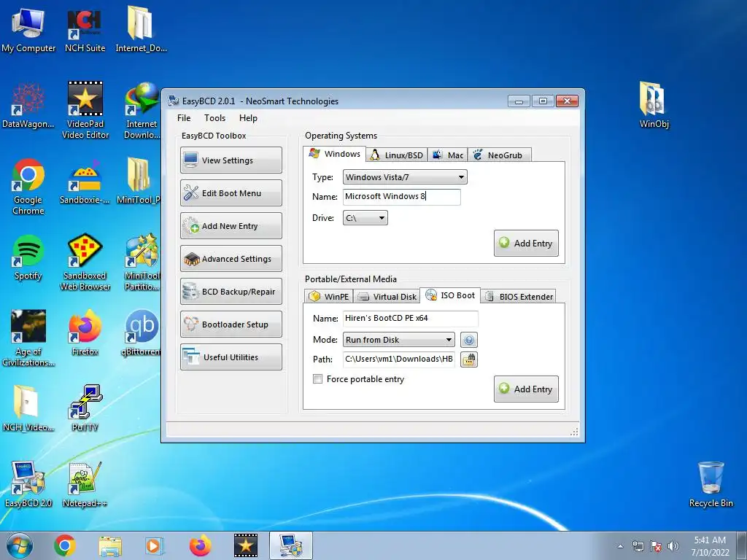The width and height of the screenshot is (747, 560).
Task: Open the Help menu
Action: pyautogui.click(x=248, y=118)
